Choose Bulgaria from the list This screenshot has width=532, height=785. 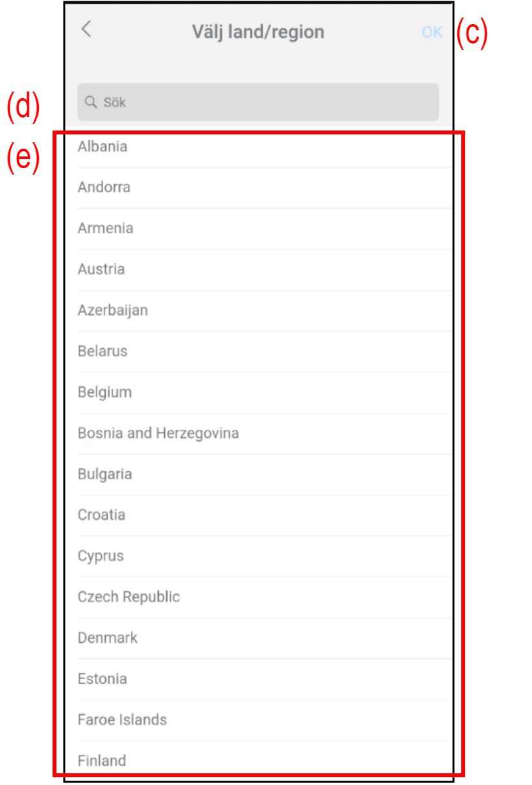click(x=105, y=474)
